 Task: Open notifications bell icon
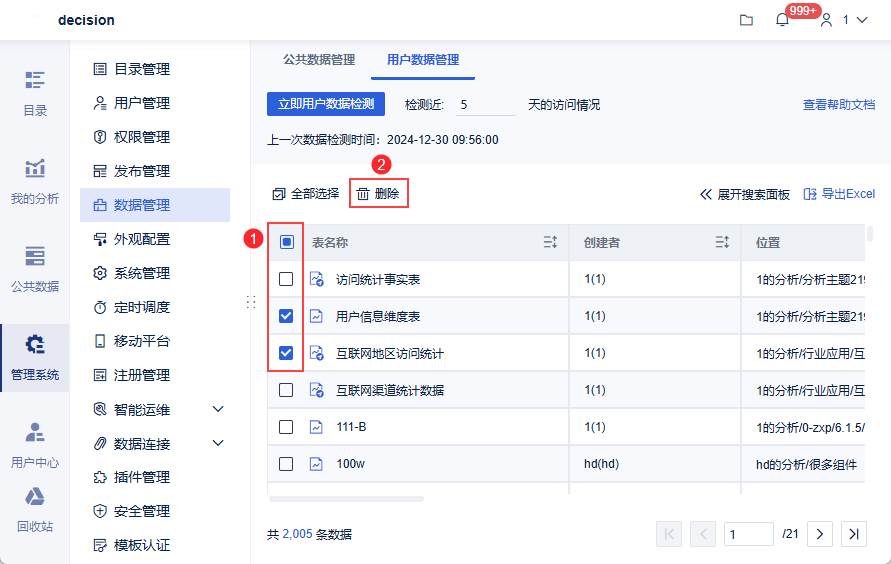click(782, 20)
